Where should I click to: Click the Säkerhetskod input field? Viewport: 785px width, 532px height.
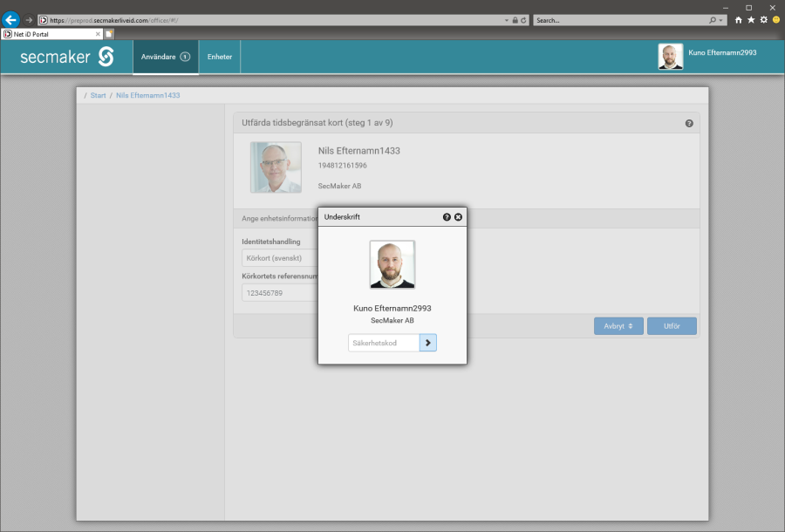tap(384, 343)
